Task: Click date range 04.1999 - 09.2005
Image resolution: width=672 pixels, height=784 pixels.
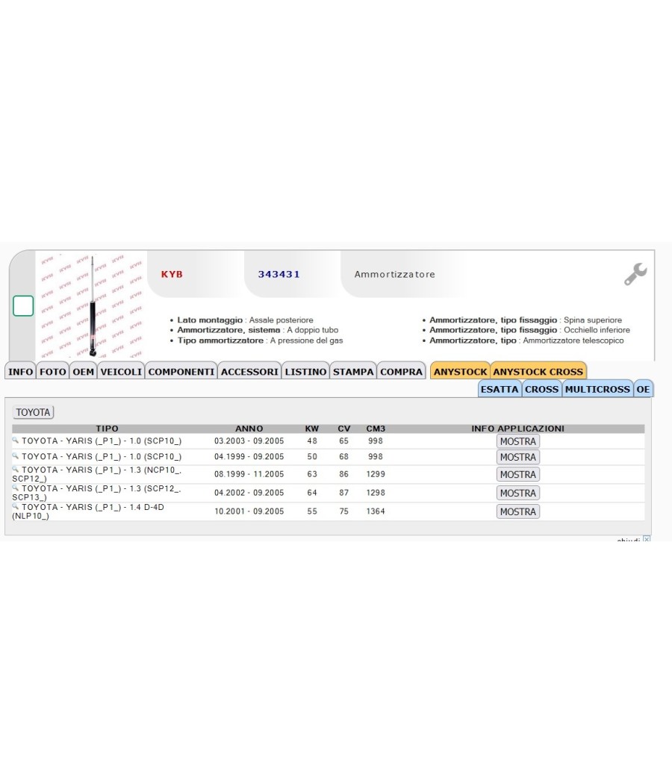Action: pos(249,456)
